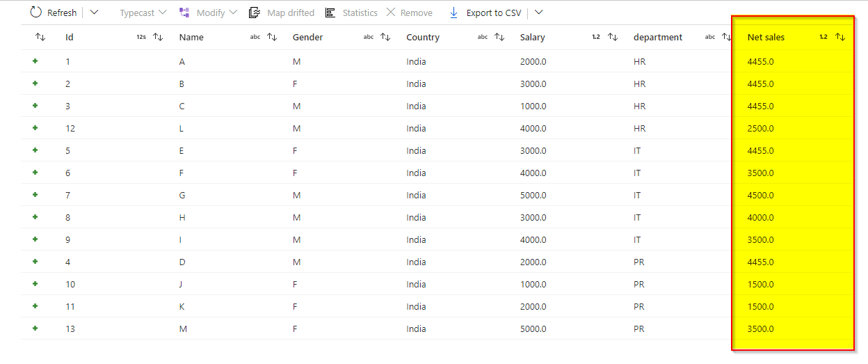Viewport: 868px width, 364px height.
Task: Click department IT in row F
Action: pyautogui.click(x=637, y=173)
